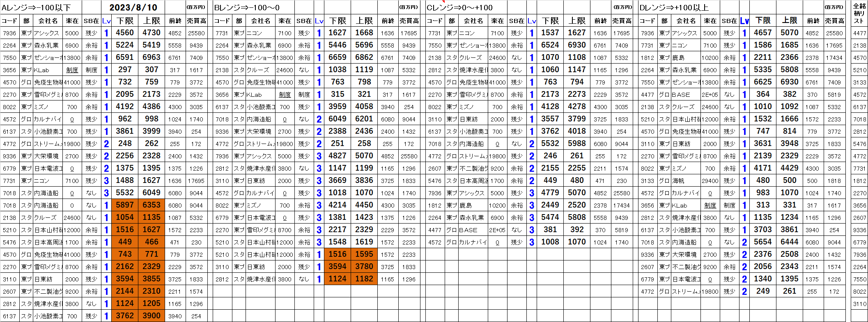Click the value 5224 in A range
The width and height of the screenshot is (868, 322).
click(x=125, y=45)
